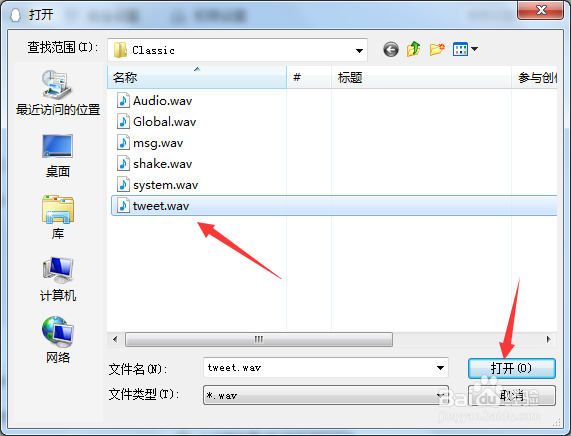Click the 取消 cancel button
Screen dimensions: 571x436
tap(512, 395)
